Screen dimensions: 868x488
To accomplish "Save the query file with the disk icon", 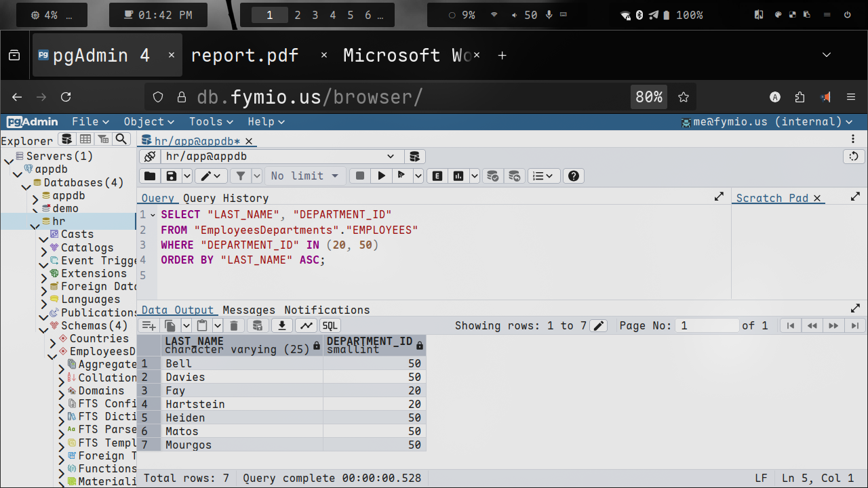I will [x=172, y=176].
